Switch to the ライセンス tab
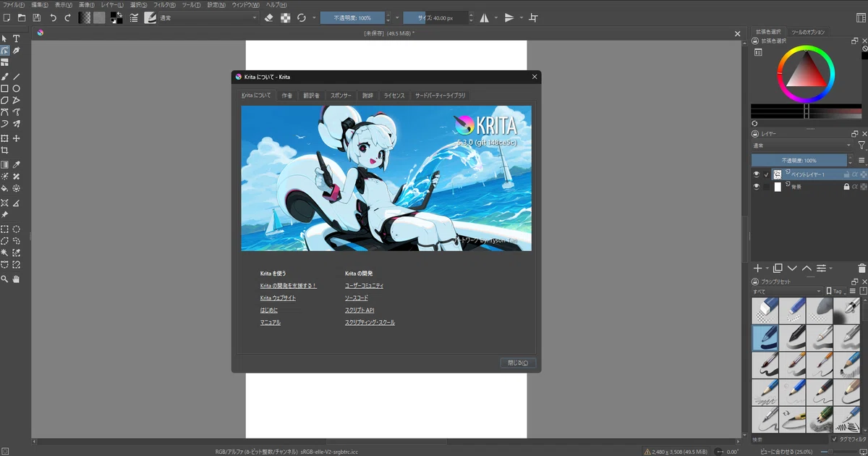 (394, 95)
